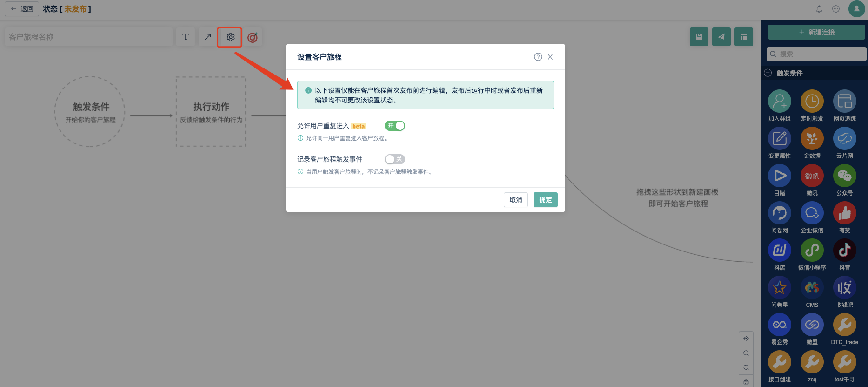Click the 确定 button

point(546,200)
